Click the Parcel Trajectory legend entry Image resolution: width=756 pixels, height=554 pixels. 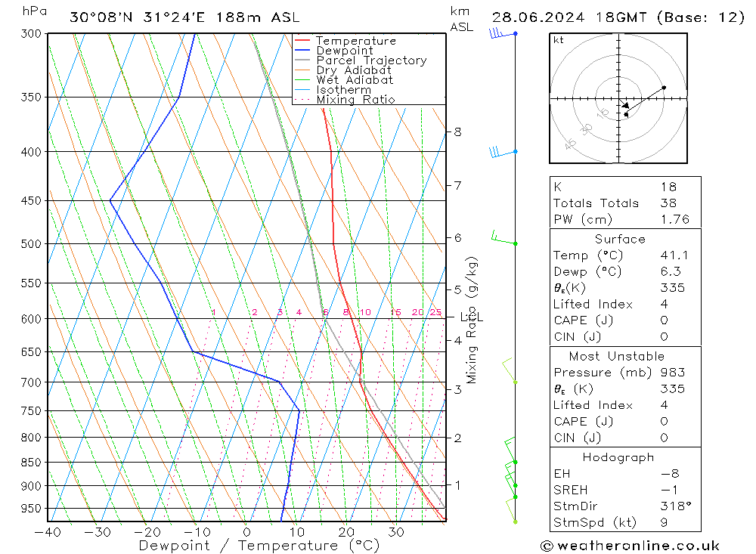click(360, 60)
